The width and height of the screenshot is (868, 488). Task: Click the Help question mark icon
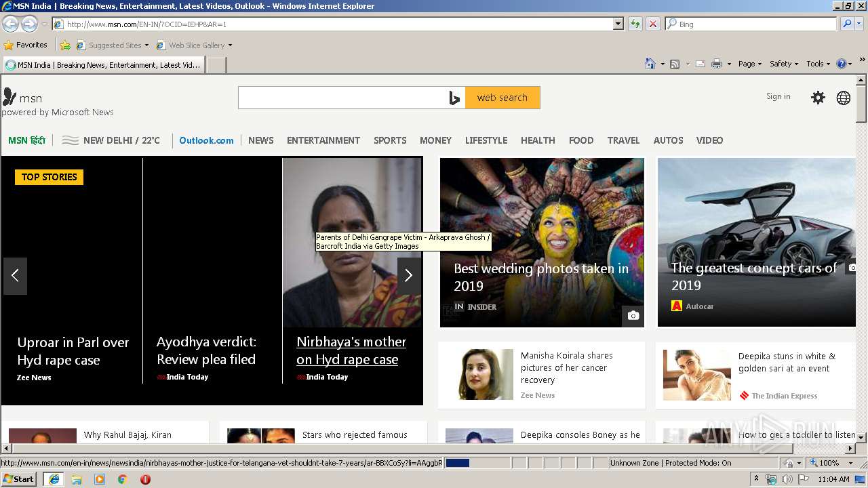842,64
